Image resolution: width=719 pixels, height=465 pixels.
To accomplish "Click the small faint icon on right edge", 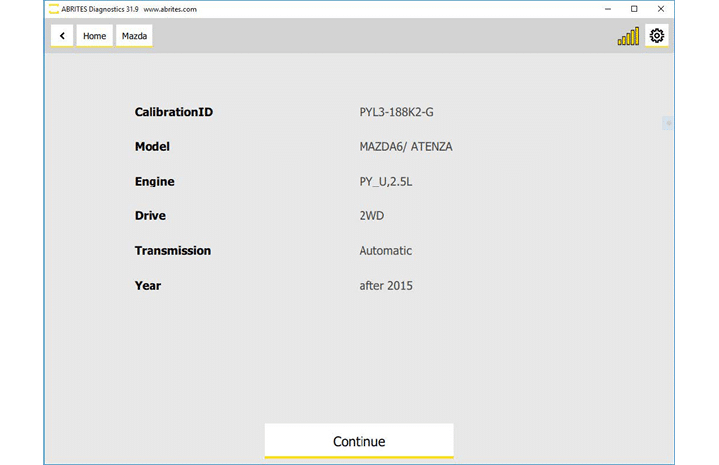I will (668, 123).
